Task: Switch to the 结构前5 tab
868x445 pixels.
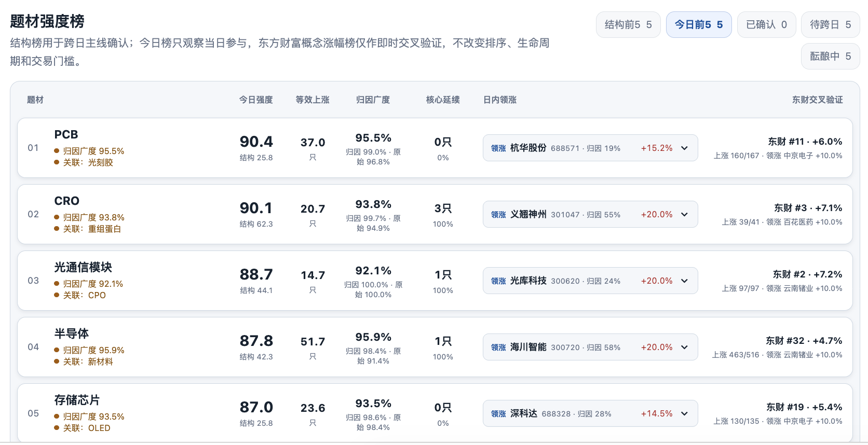Action: 628,25
